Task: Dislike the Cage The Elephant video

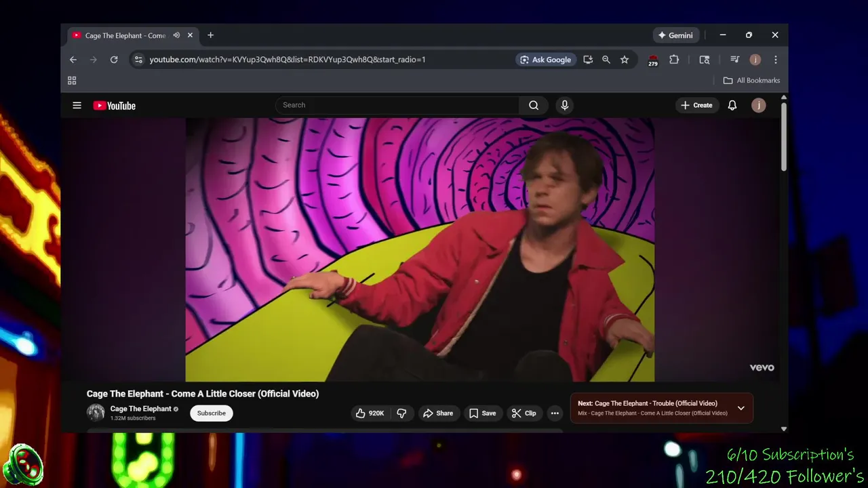Action: [401, 413]
